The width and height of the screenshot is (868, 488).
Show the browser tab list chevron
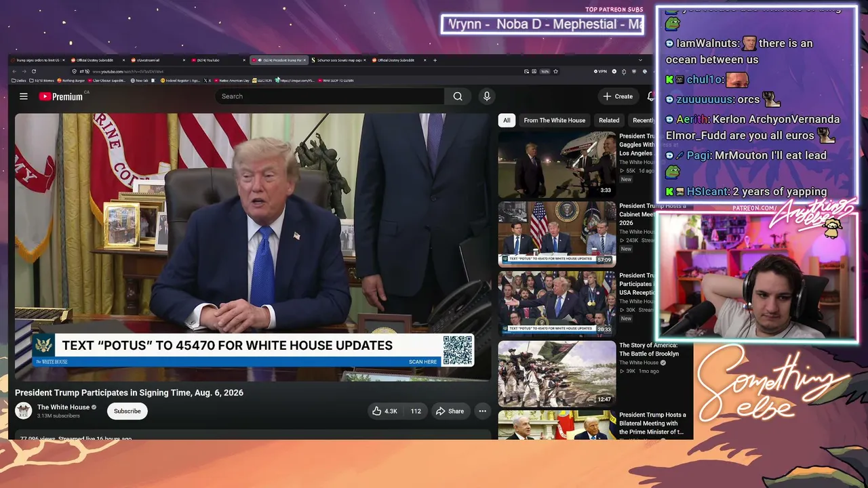[641, 60]
